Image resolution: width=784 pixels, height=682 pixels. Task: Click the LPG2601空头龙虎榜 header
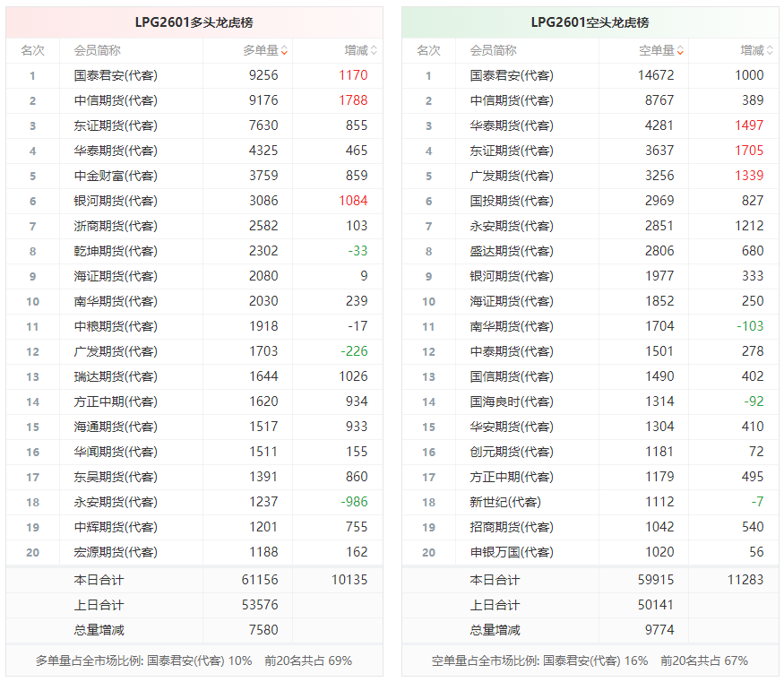pos(590,22)
